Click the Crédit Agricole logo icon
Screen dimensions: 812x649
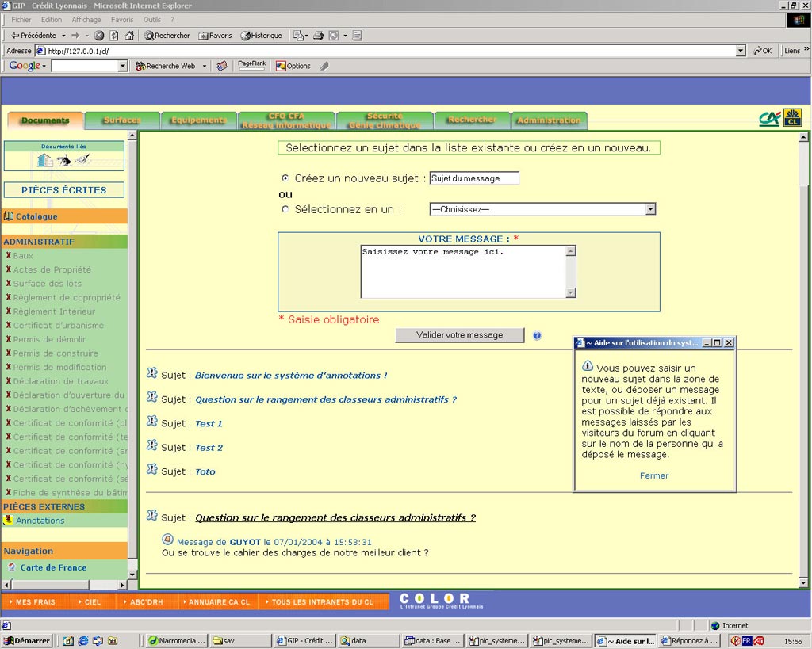[769, 119]
